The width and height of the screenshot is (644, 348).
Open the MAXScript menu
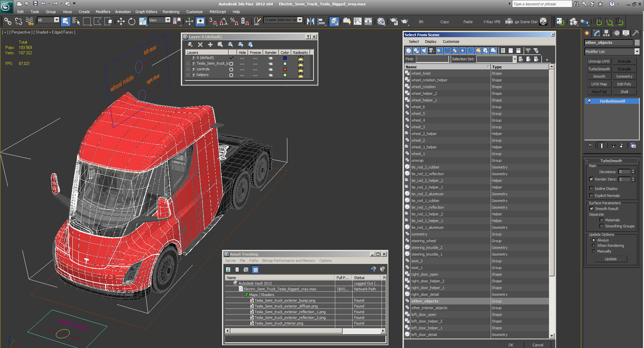[x=218, y=12]
